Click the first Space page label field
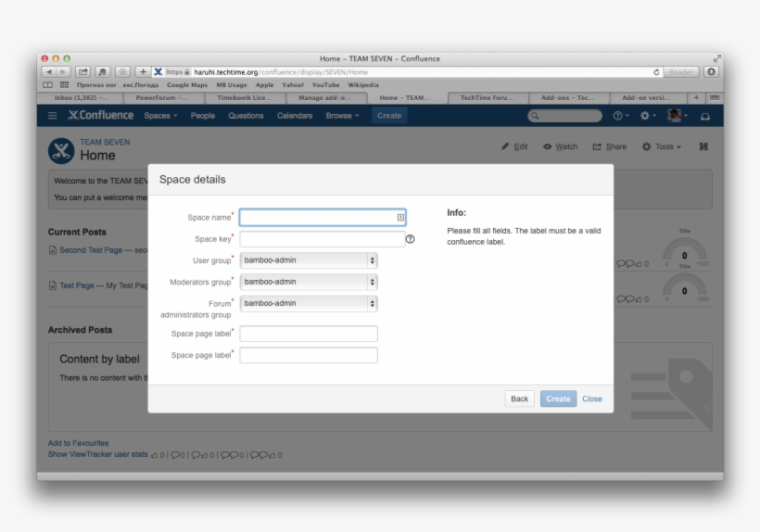This screenshot has height=532, width=760. (309, 334)
